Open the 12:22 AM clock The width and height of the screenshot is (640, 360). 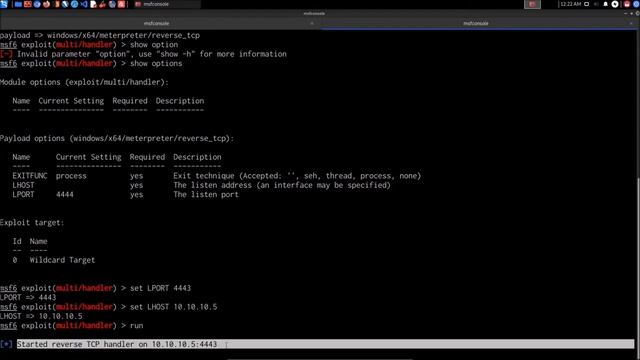571,4
